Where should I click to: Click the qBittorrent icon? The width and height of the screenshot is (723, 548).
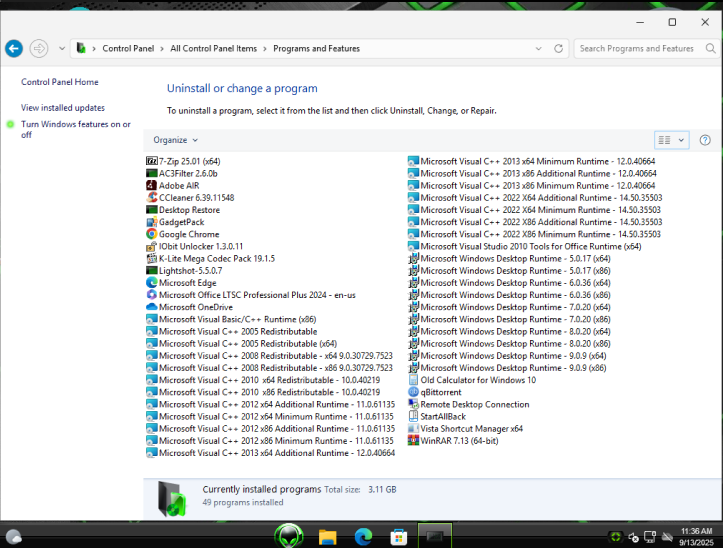coord(413,392)
